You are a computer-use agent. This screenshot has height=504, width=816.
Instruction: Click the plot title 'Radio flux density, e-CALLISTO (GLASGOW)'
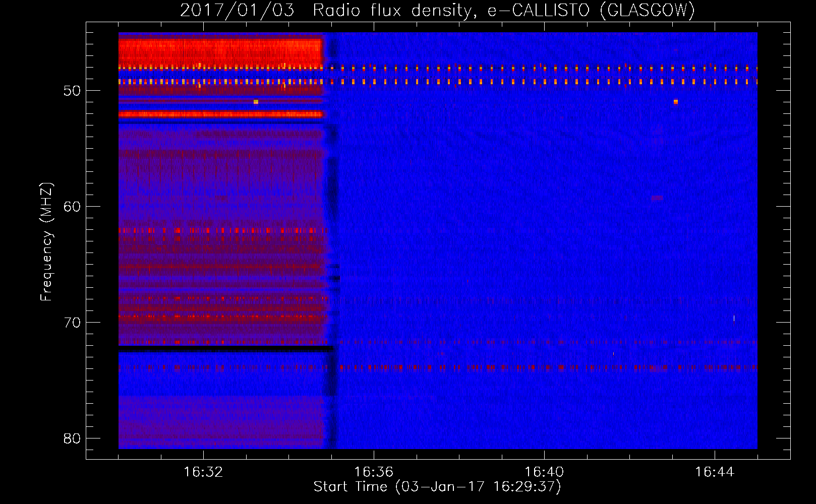[504, 10]
